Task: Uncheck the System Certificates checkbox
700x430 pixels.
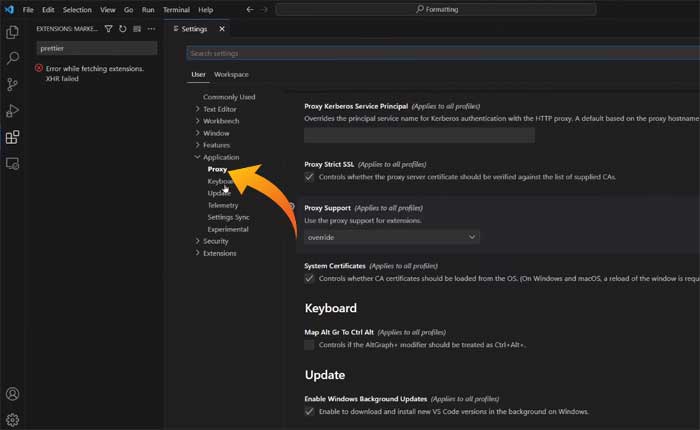Action: [309, 279]
